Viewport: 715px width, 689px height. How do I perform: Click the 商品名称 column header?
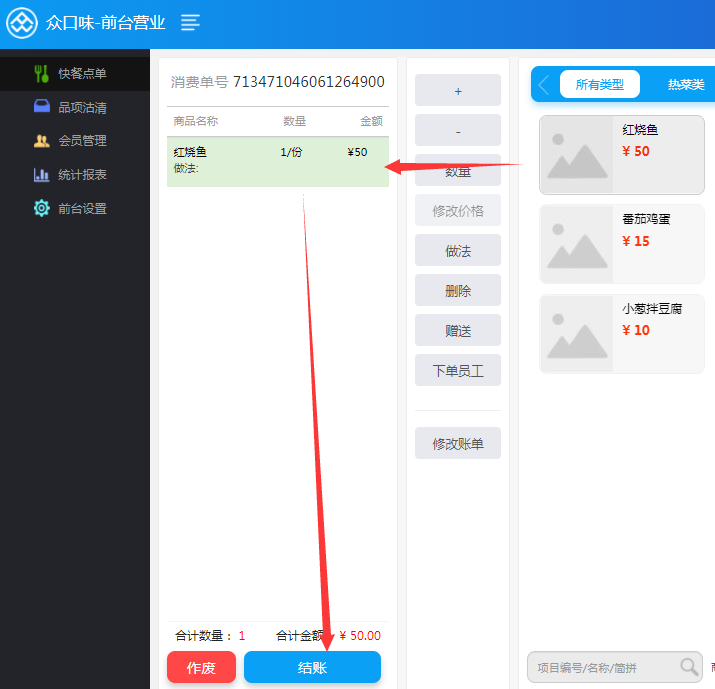(196, 121)
